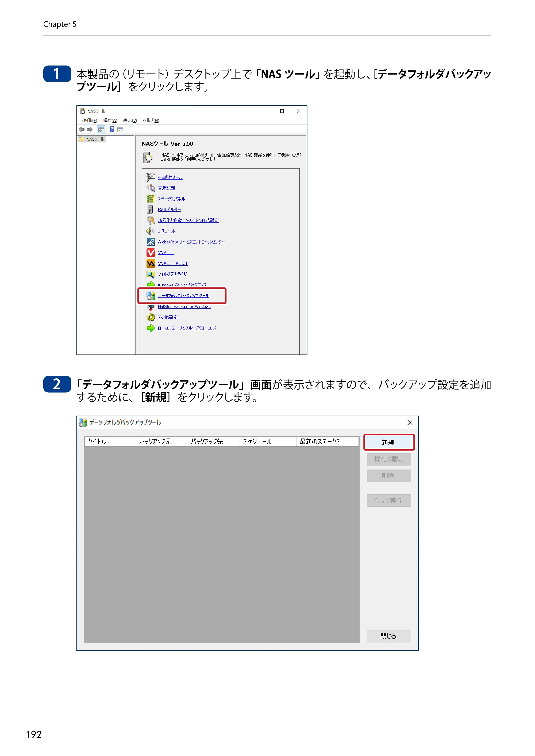Open the VVAULT AUDIT link

[x=173, y=263]
